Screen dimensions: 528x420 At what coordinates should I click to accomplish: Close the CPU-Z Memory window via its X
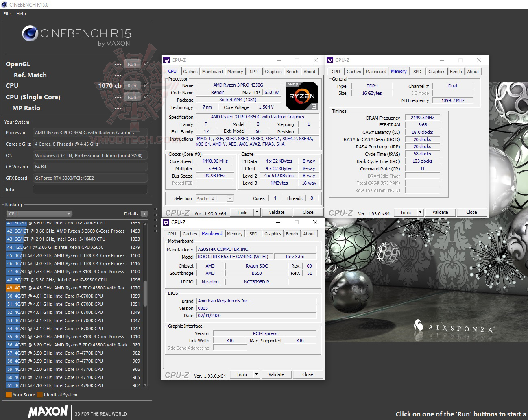(x=479, y=60)
